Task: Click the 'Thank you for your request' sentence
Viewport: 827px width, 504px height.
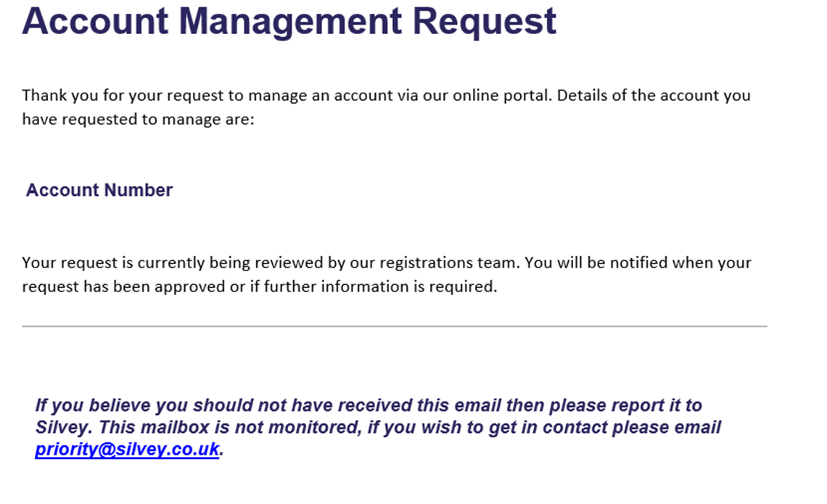Action: (287, 96)
